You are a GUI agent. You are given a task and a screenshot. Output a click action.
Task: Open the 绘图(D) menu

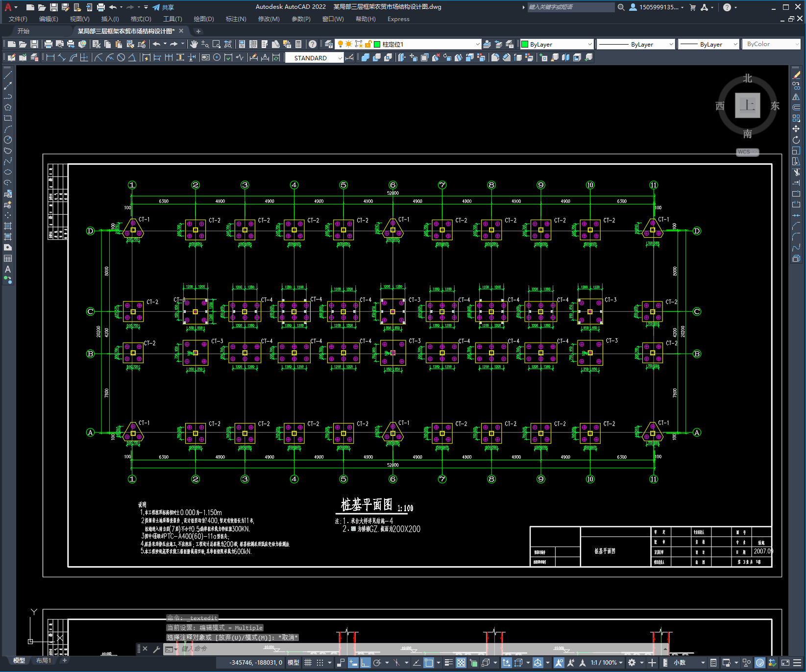pyautogui.click(x=204, y=19)
